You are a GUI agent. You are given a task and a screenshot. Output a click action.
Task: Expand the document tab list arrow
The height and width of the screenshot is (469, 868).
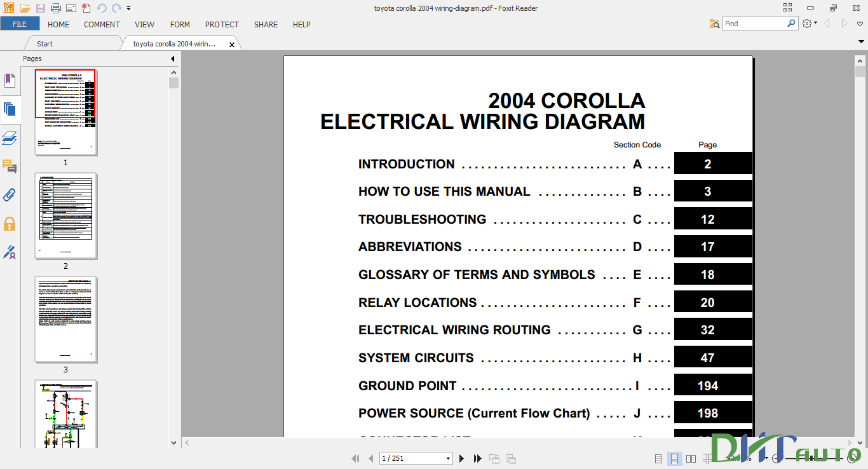tap(860, 41)
